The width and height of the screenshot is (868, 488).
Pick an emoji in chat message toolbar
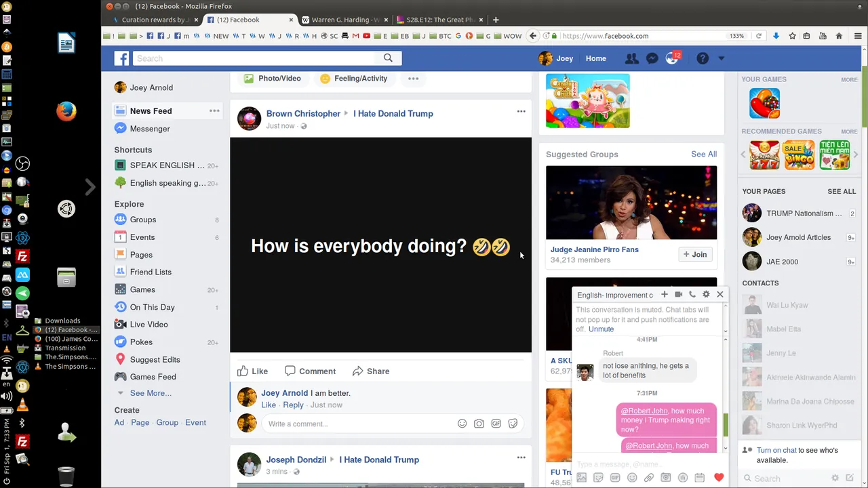click(632, 478)
